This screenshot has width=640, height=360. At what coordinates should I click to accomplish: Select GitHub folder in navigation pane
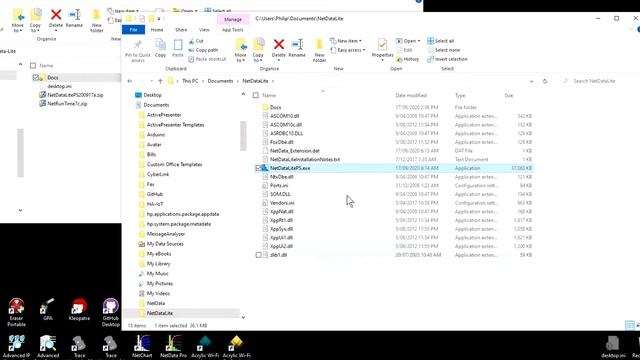click(155, 194)
